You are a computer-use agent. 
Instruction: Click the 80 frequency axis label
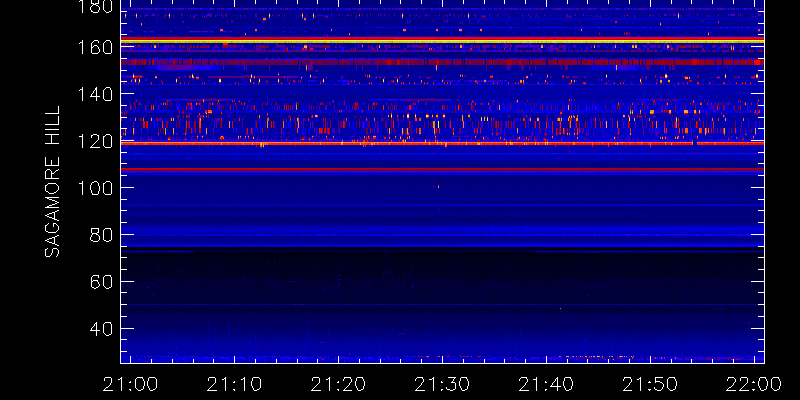click(x=102, y=235)
